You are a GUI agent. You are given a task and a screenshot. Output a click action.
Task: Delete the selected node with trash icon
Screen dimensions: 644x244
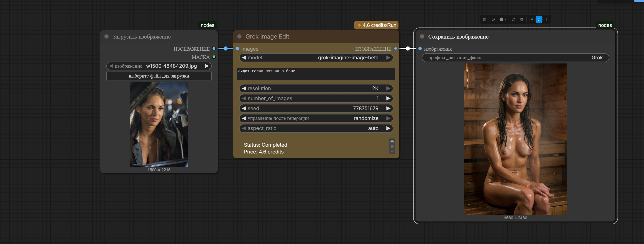pos(484,19)
